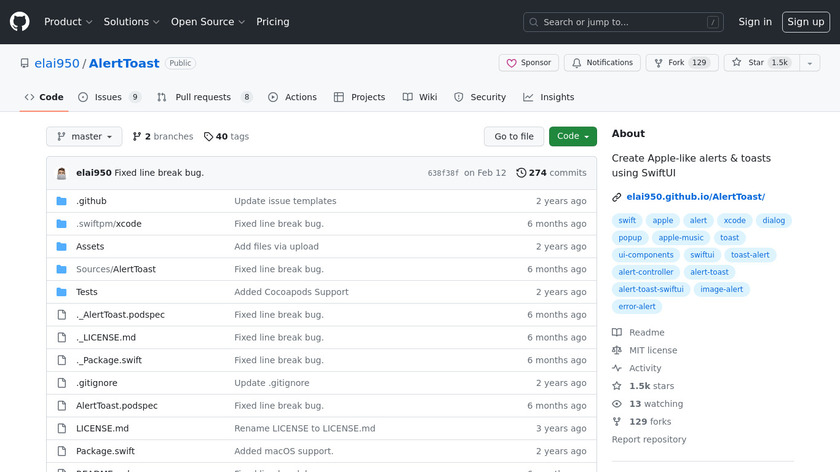Click the .github folder icon

click(x=62, y=201)
